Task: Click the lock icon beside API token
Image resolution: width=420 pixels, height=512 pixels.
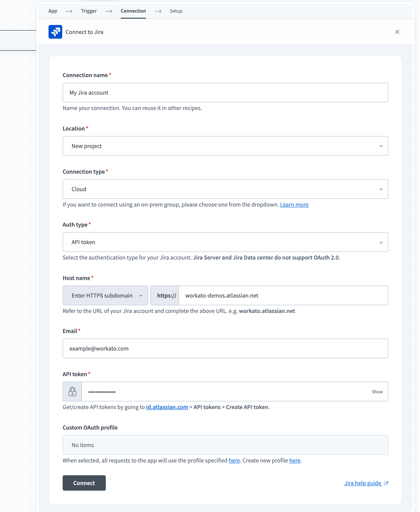Action: tap(72, 391)
